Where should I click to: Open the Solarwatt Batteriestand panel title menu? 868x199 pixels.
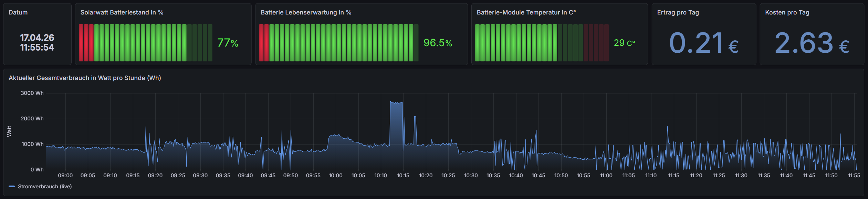click(122, 12)
